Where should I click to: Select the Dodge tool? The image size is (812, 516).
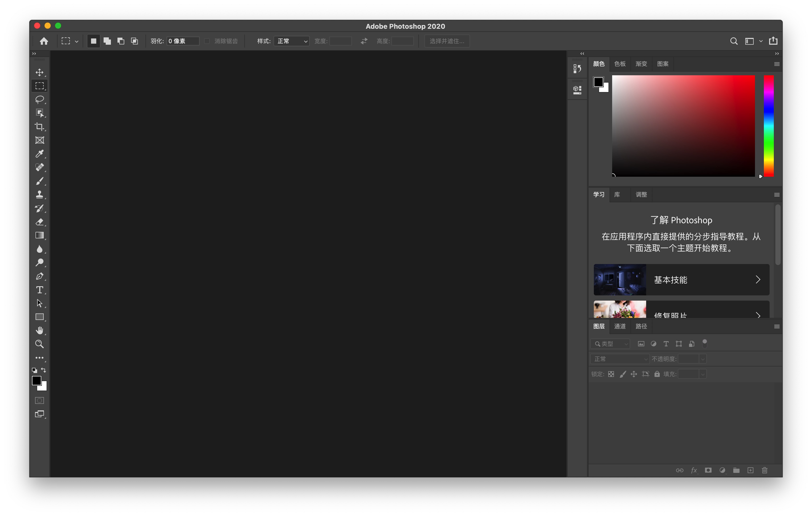(x=40, y=262)
